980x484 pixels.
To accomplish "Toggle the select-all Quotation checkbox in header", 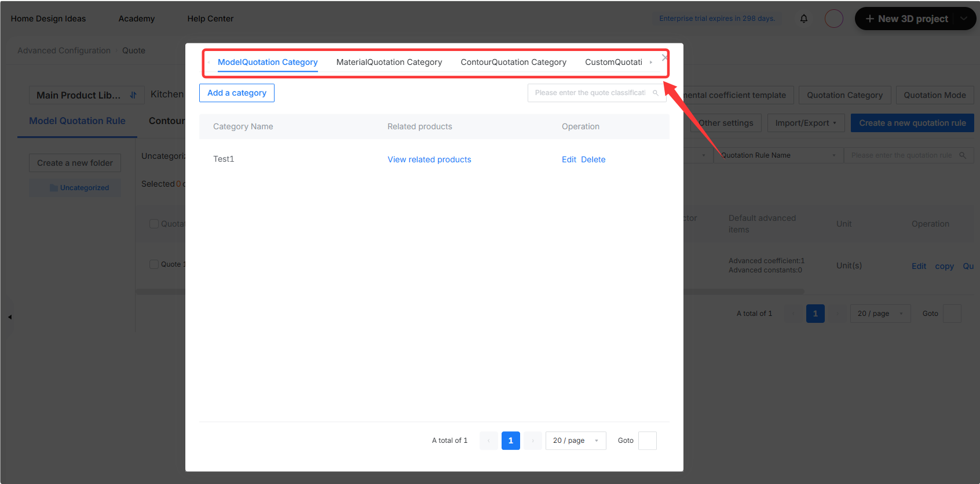I will click(x=154, y=224).
